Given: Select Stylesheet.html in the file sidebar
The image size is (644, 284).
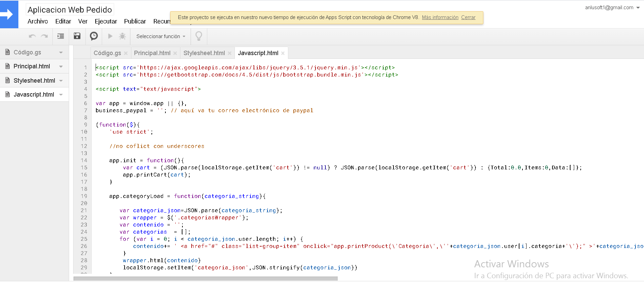Looking at the screenshot, I should [34, 81].
